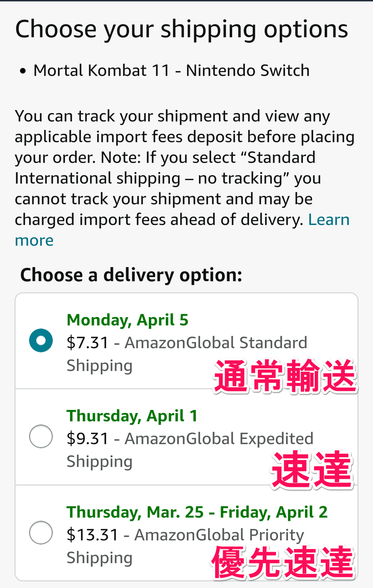Click the AmazonGlobal Expedited Shipping label text

pos(190,450)
